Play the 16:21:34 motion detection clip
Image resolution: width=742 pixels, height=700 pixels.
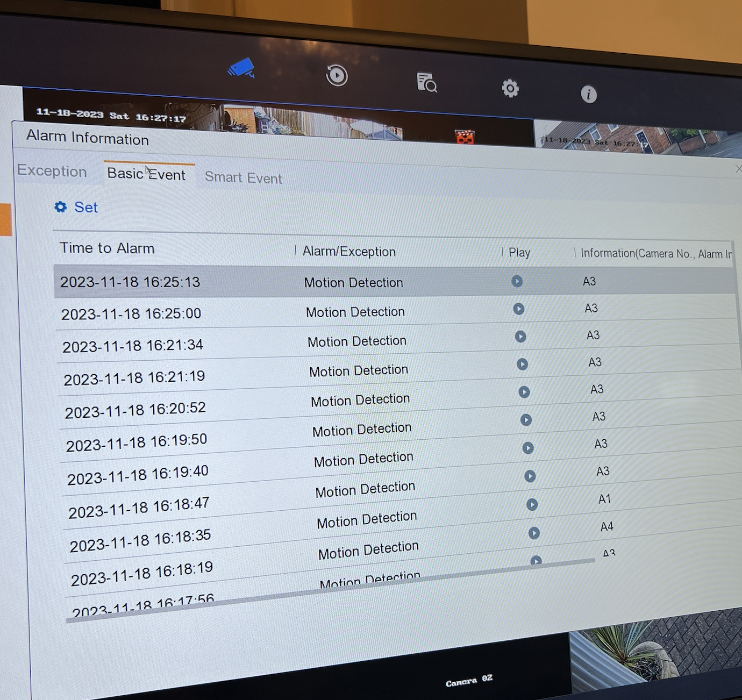coord(520,337)
